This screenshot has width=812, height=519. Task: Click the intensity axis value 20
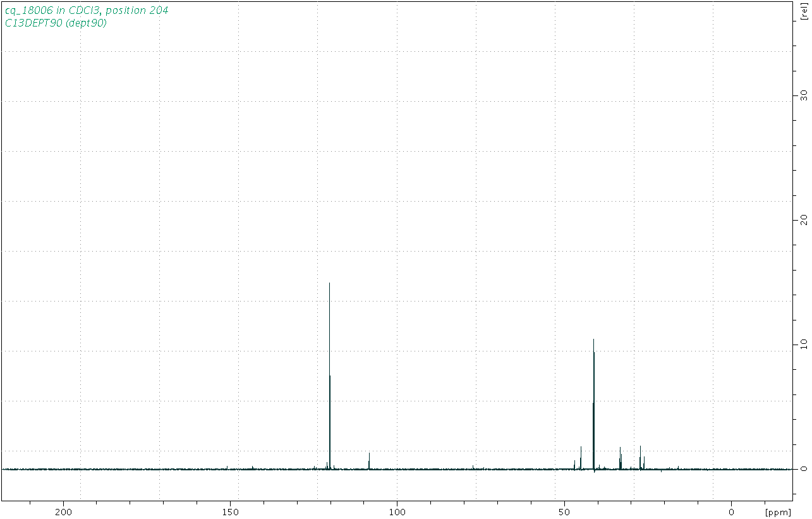[x=804, y=219]
